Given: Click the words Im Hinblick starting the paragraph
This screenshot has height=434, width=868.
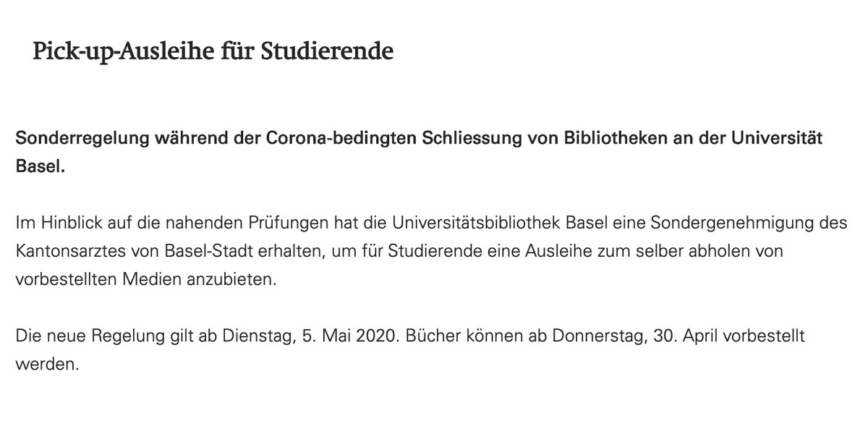Looking at the screenshot, I should tap(49, 224).
